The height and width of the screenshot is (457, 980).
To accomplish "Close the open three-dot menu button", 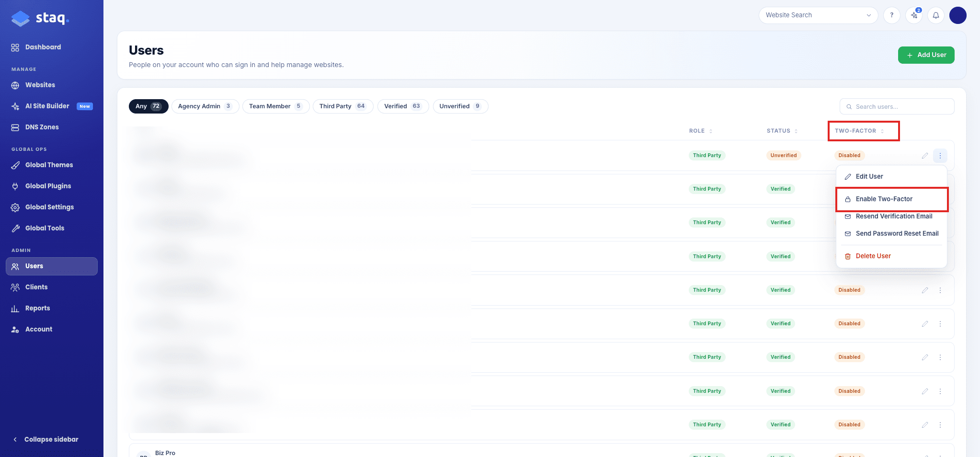I will click(940, 156).
